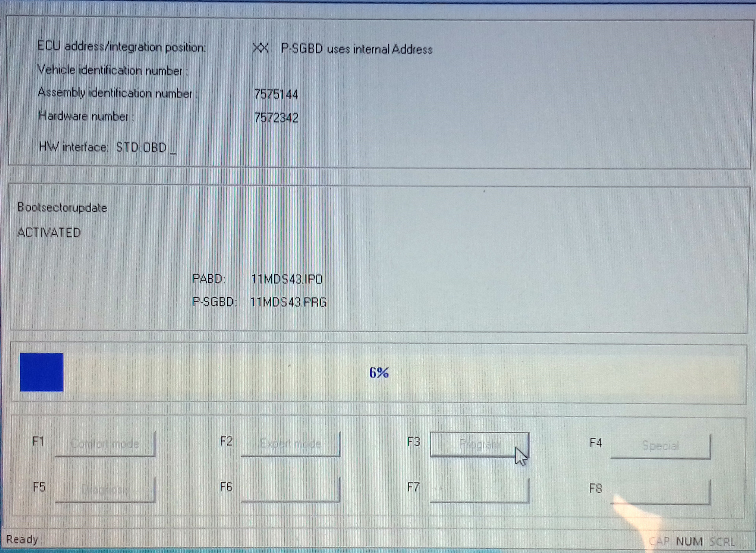Image resolution: width=756 pixels, height=553 pixels.
Task: Interact with the 6% progress bar
Action: 378,373
